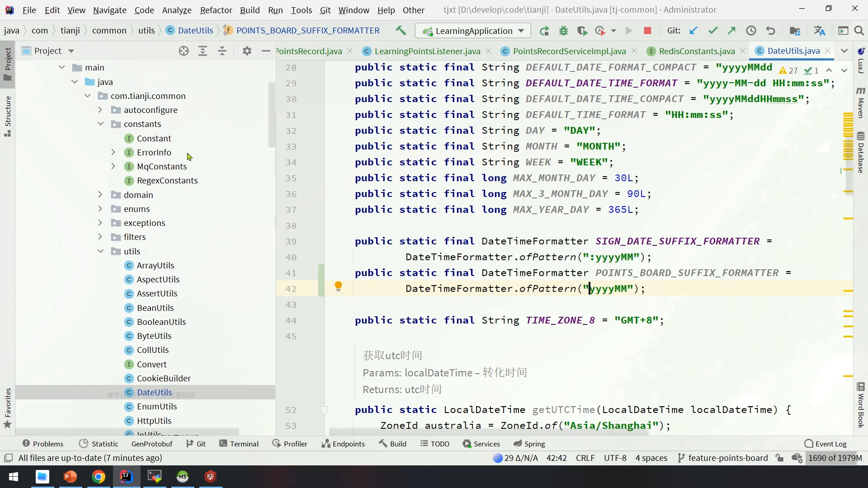Toggle the Structure tool window sidebar button
This screenshot has height=488, width=868.
tap(8, 116)
